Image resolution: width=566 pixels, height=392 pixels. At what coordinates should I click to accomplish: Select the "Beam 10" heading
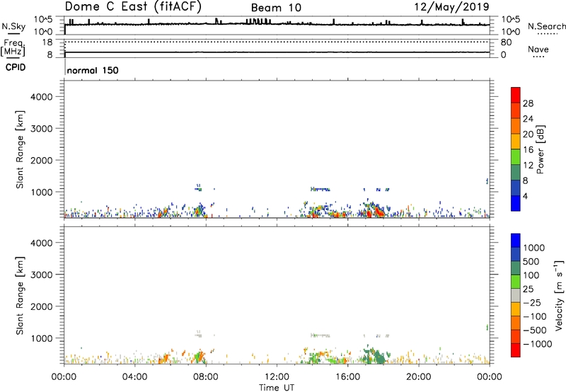(276, 8)
